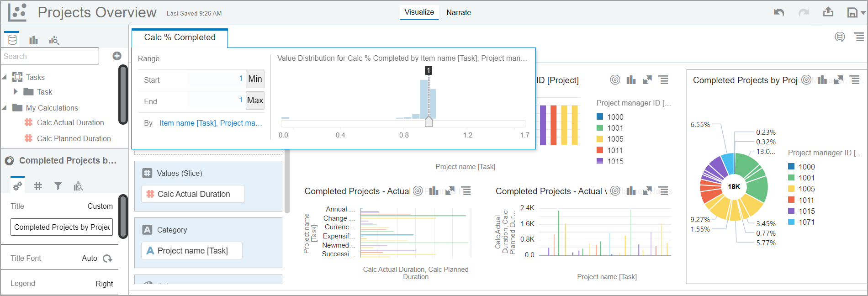
Task: Open the Values hash properties tab
Action: pyautogui.click(x=38, y=186)
